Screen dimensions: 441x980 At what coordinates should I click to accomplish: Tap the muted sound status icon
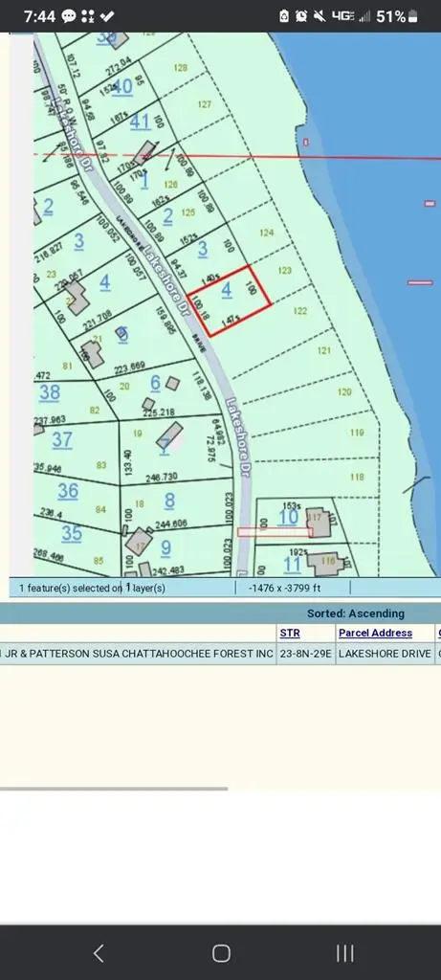320,16
